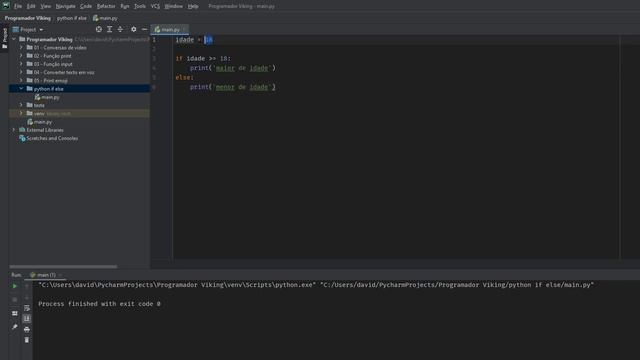Open the VCS menu
This screenshot has height=360, width=640.
[x=156, y=6]
